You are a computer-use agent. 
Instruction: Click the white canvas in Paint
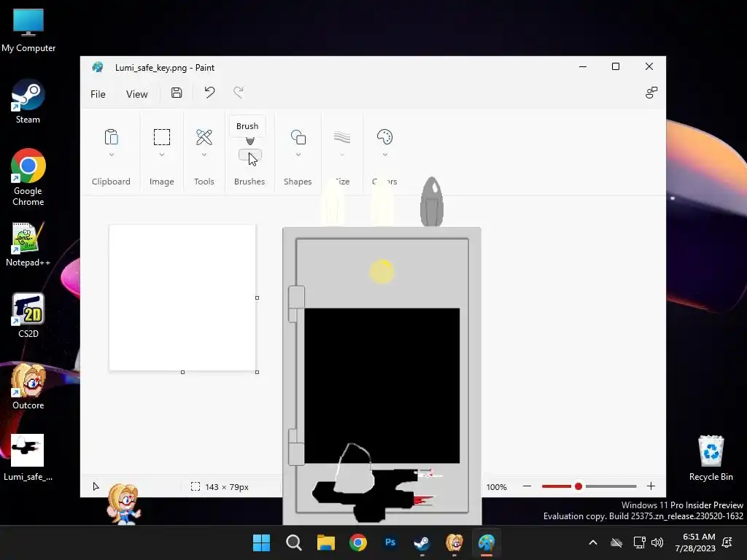182,297
